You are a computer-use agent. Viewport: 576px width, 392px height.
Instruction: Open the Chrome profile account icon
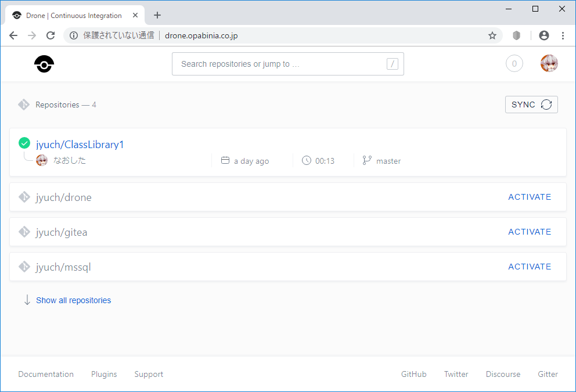pyautogui.click(x=543, y=35)
